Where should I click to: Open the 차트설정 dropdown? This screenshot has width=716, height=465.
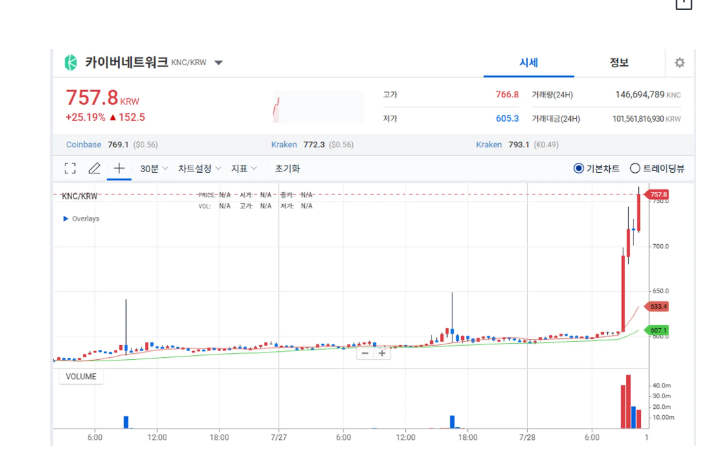pos(200,169)
